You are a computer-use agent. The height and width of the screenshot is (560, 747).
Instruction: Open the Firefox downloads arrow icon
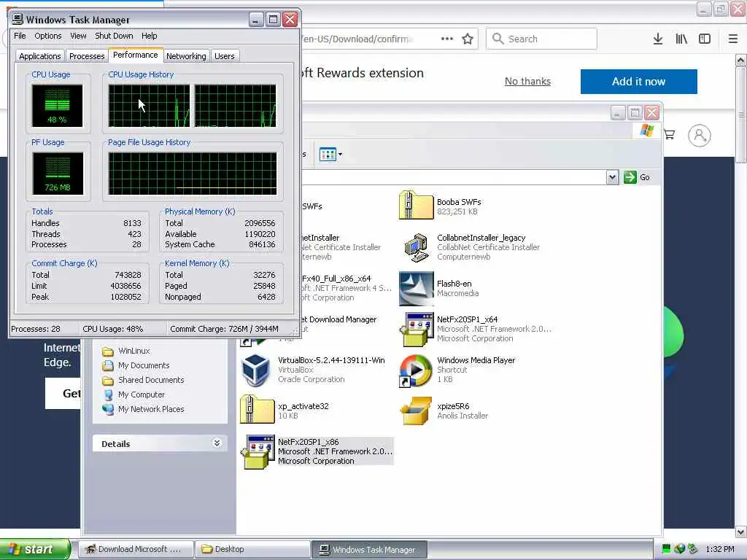(658, 39)
